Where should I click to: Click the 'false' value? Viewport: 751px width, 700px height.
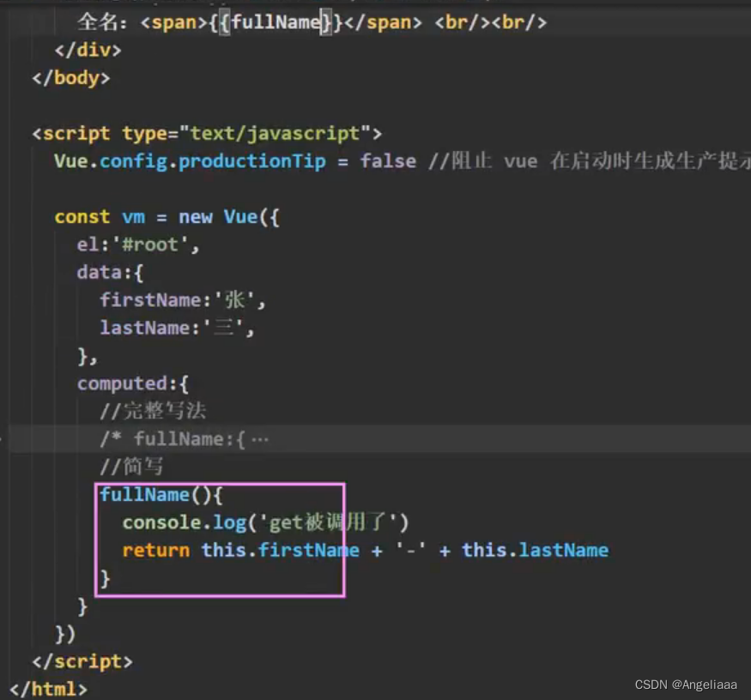(x=388, y=161)
